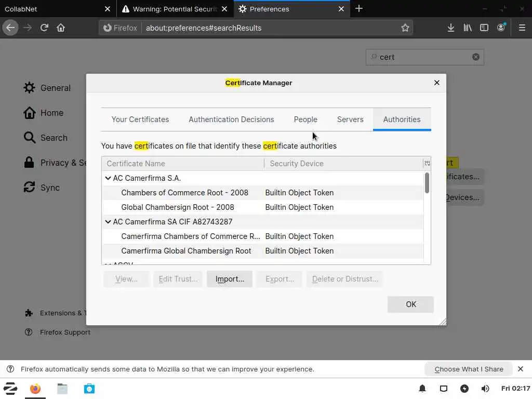Image resolution: width=532 pixels, height=399 pixels.
Task: Close the CollabNet tab
Action: 108,9
